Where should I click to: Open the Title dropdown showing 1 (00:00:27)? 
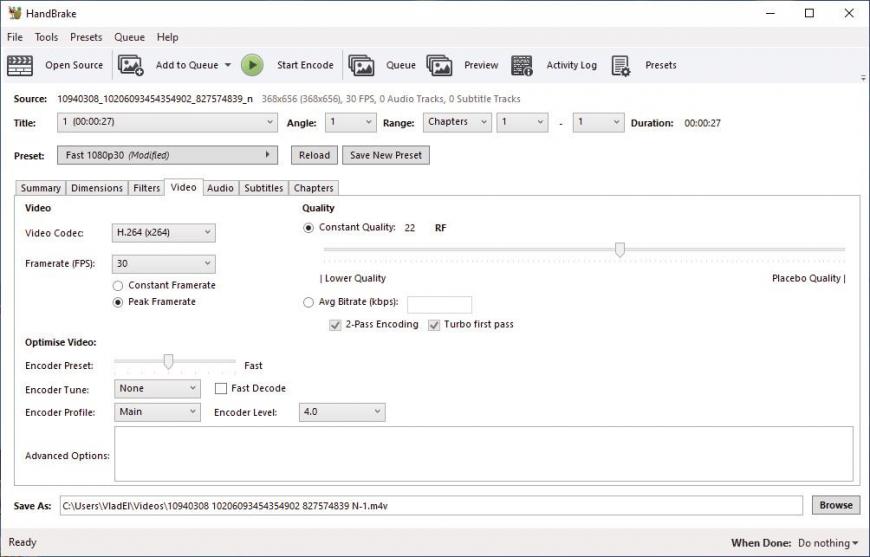click(168, 122)
